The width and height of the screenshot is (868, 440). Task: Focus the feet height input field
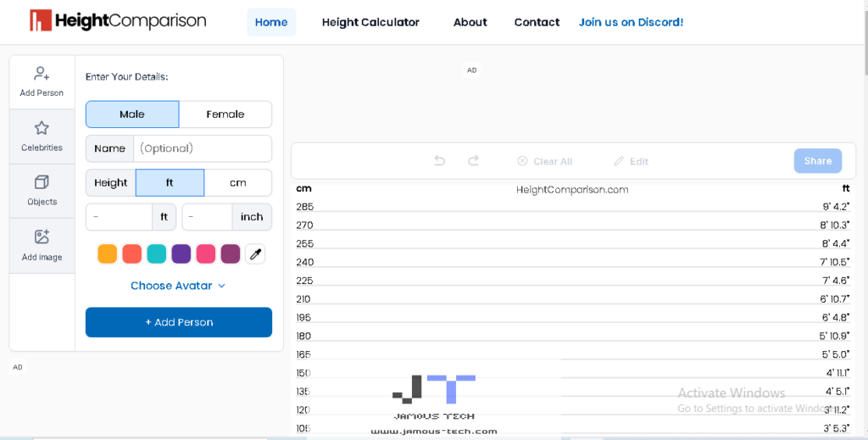pyautogui.click(x=119, y=217)
